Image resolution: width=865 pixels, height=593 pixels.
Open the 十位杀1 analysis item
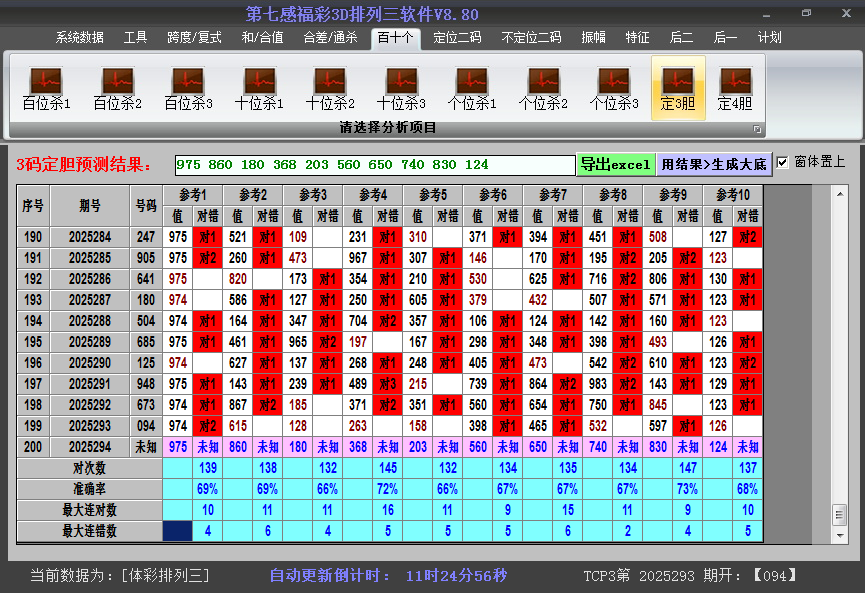259,88
